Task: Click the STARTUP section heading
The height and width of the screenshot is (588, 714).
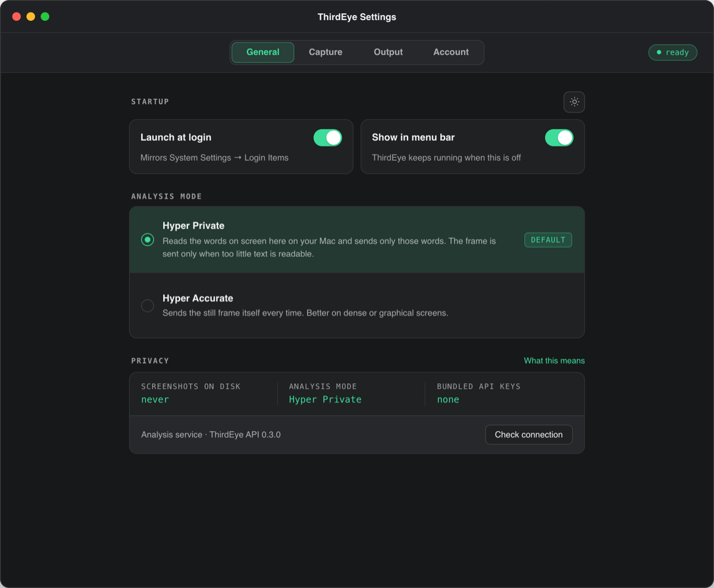Action: click(150, 102)
